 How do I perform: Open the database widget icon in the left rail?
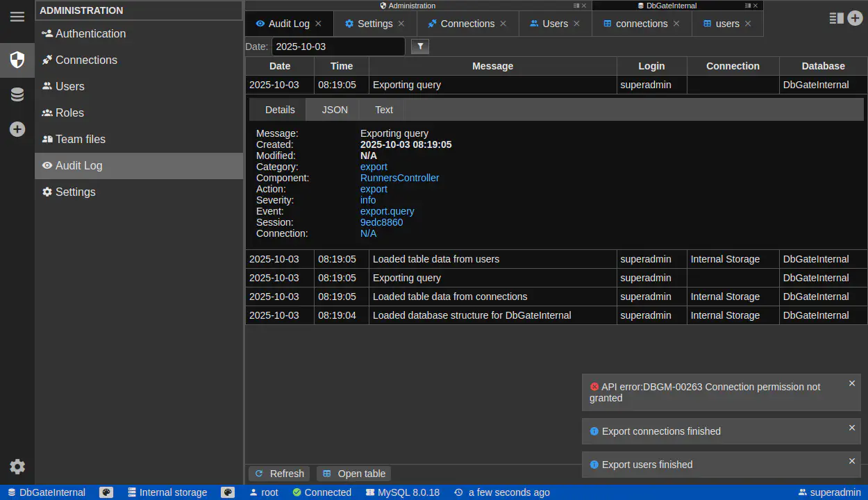click(x=17, y=94)
